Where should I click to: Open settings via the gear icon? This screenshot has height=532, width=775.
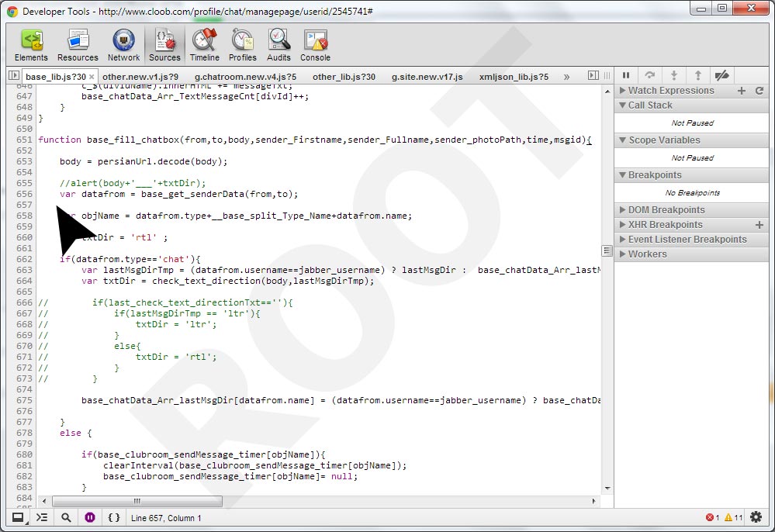[x=756, y=517]
